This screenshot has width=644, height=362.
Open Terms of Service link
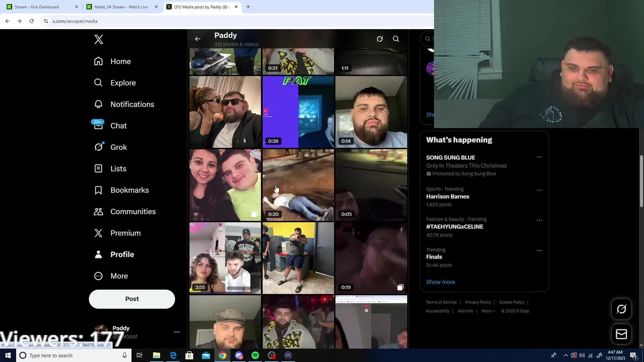pos(441,302)
